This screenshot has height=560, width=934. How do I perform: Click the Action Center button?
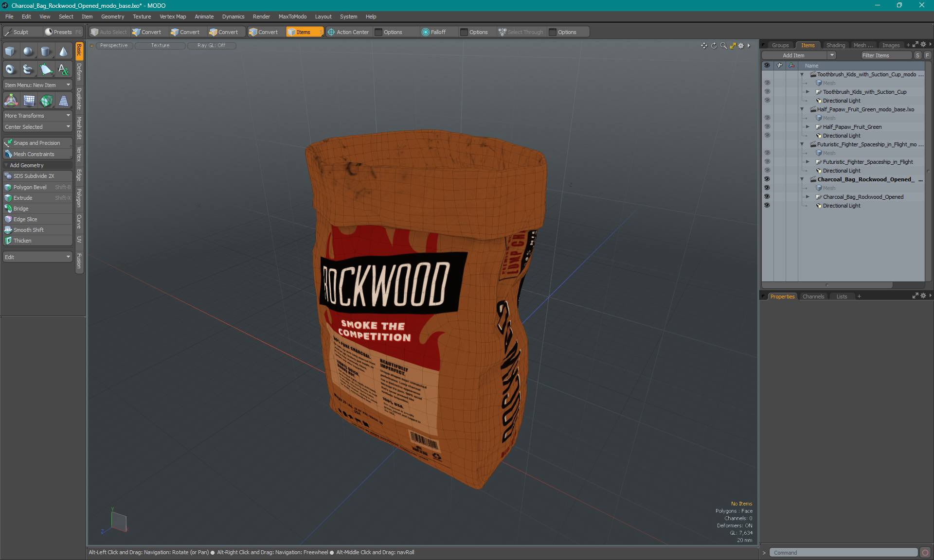349,32
